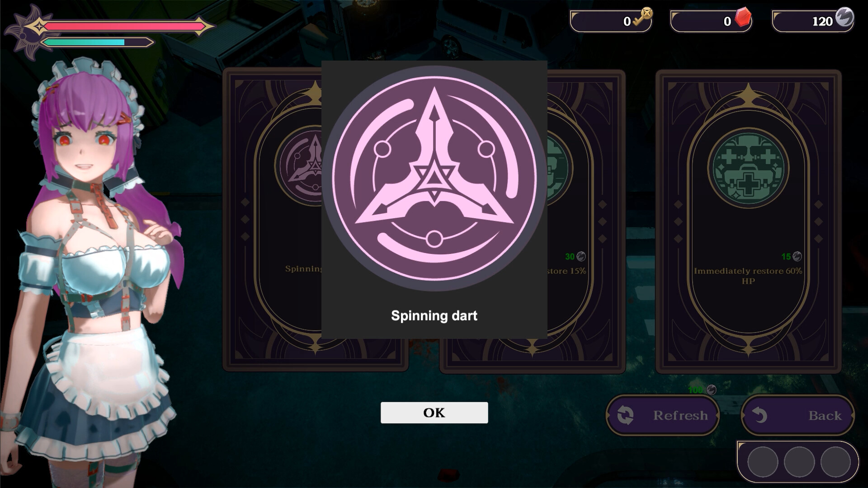Click the middle empty skill slot
Viewport: 868px width, 488px height.
799,462
